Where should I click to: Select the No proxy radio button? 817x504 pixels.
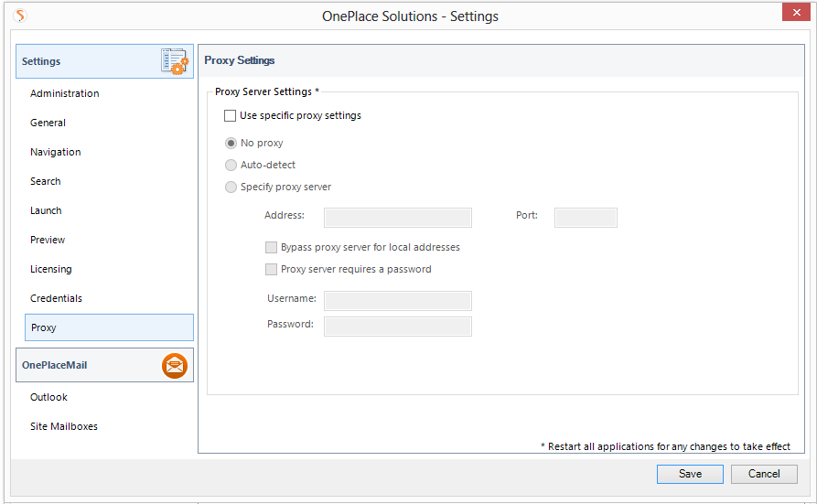coord(231,144)
